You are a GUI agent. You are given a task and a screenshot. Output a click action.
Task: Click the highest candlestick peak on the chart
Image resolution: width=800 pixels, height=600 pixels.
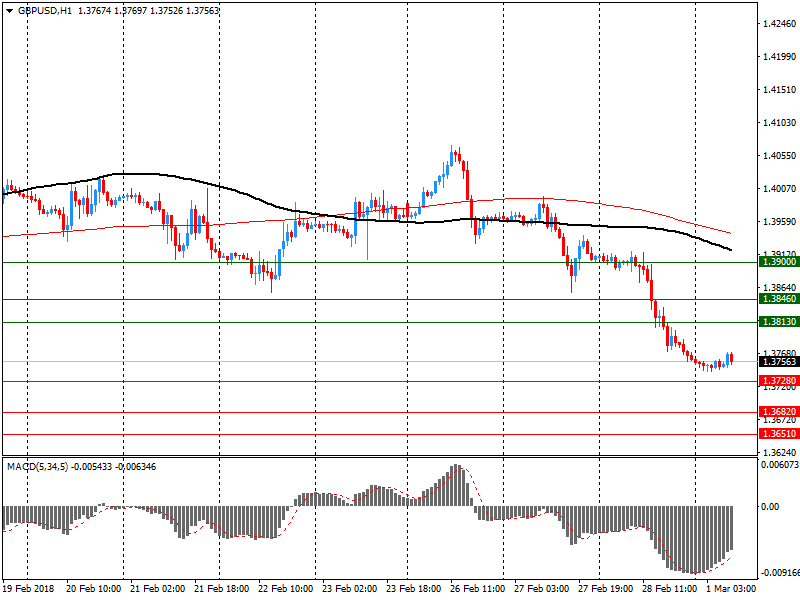click(x=454, y=150)
